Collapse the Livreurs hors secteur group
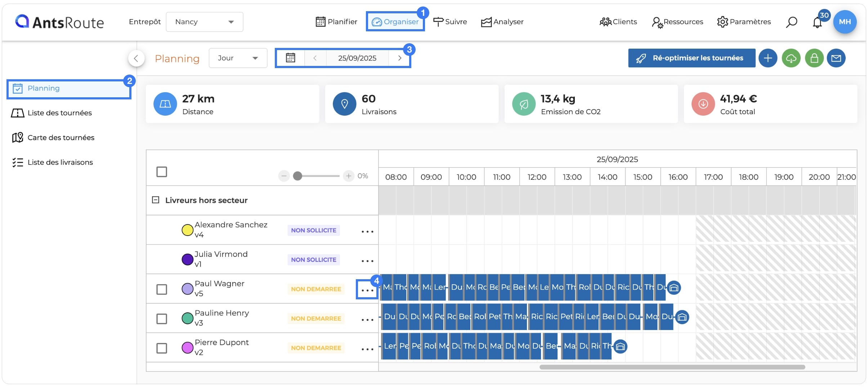Image resolution: width=868 pixels, height=388 pixels. [x=156, y=200]
